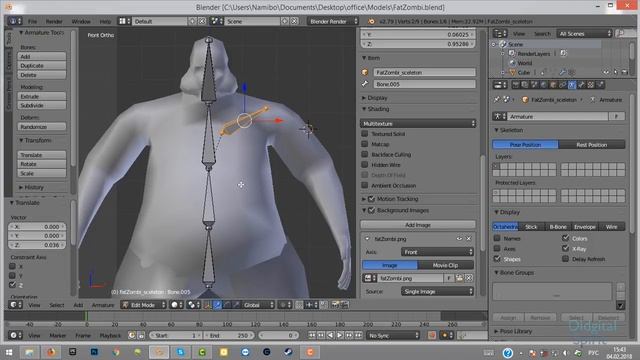Image resolution: width=640 pixels, height=360 pixels.
Task: Click the 3D View editor type icon
Action: point(15,305)
